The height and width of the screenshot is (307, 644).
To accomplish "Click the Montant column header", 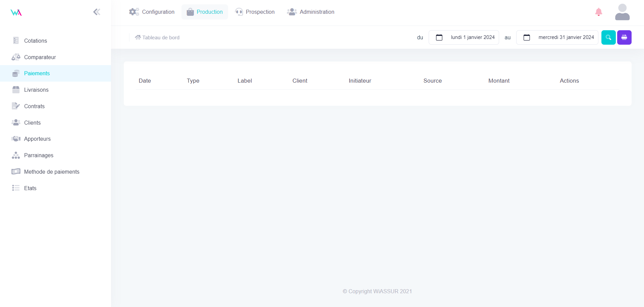I will pos(499,81).
